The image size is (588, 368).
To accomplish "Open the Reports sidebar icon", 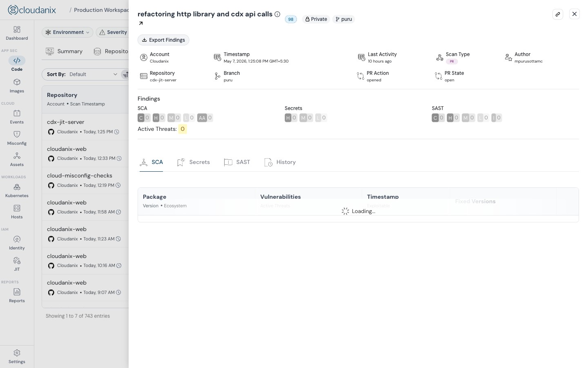I will pos(17,292).
